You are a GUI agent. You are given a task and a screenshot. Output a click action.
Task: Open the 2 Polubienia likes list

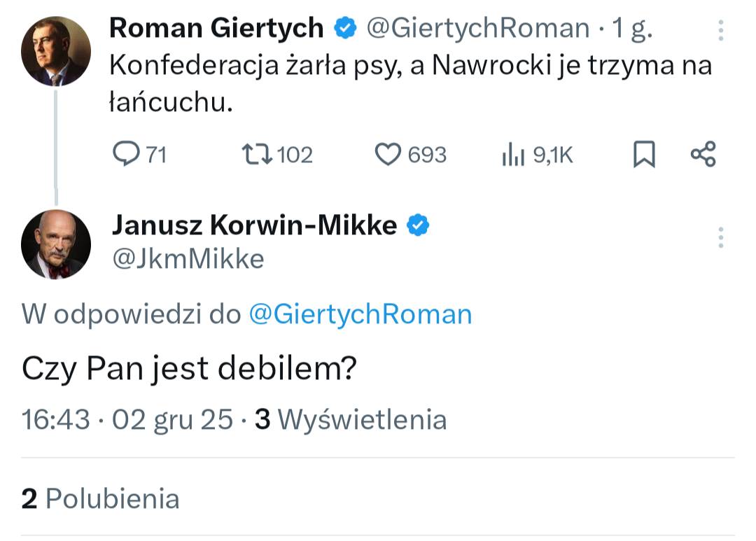[101, 498]
